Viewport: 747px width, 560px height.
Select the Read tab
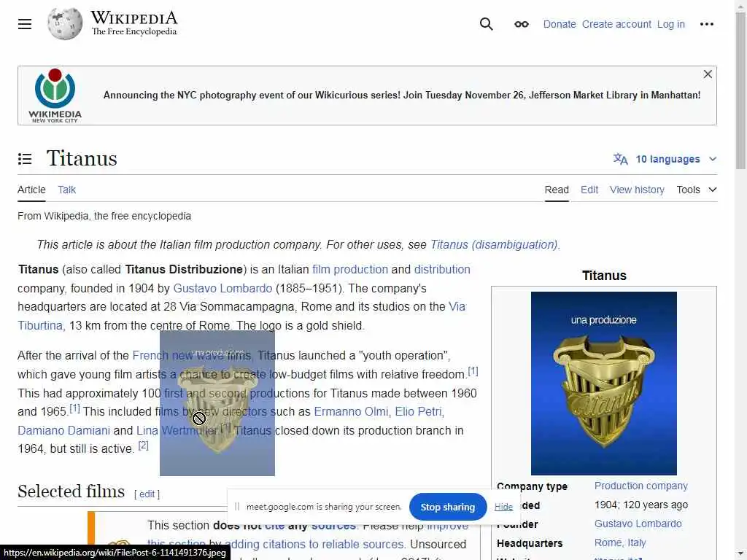click(557, 190)
